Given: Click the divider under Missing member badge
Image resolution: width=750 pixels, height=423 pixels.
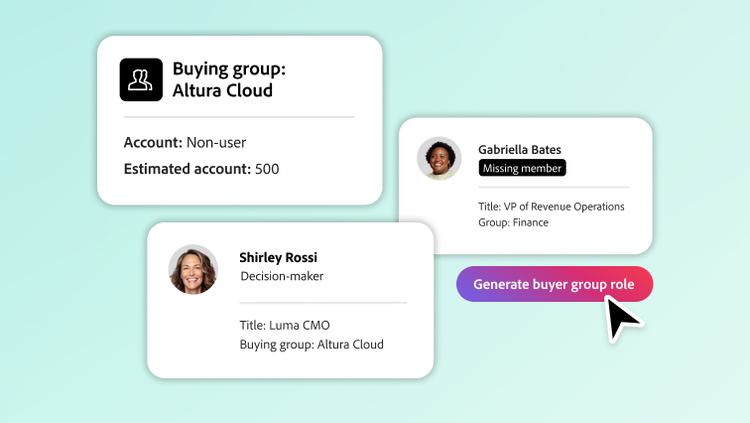Looking at the screenshot, I should pyautogui.click(x=553, y=187).
